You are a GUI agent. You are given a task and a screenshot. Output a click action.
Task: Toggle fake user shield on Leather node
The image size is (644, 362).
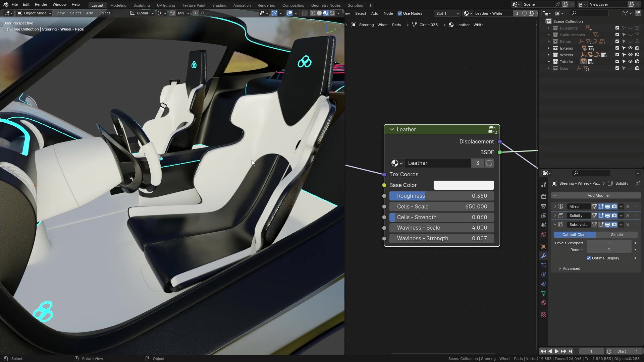[x=489, y=163]
